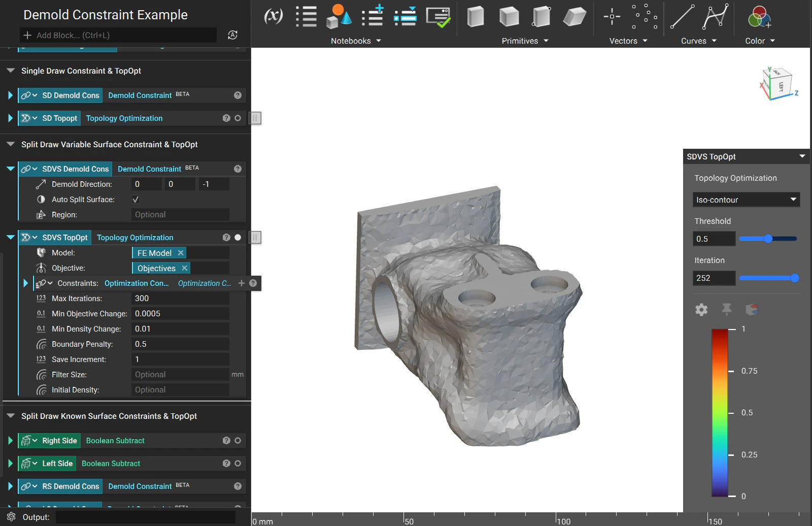
Task: Open the Primitives menu
Action: pyautogui.click(x=525, y=41)
